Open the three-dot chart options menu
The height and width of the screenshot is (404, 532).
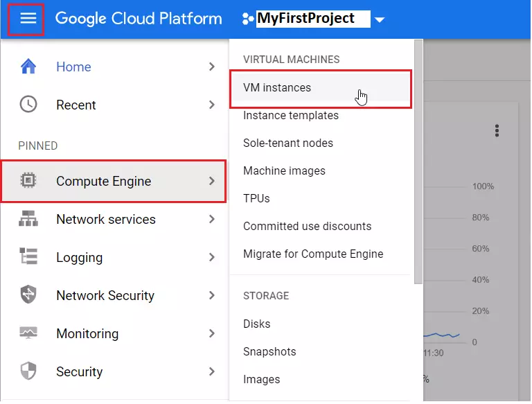[498, 131]
